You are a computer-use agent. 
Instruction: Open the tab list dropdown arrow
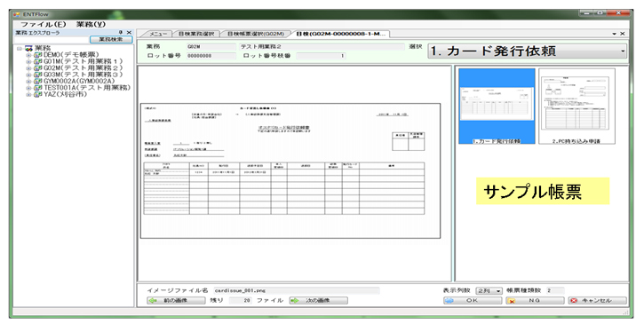[x=615, y=34]
